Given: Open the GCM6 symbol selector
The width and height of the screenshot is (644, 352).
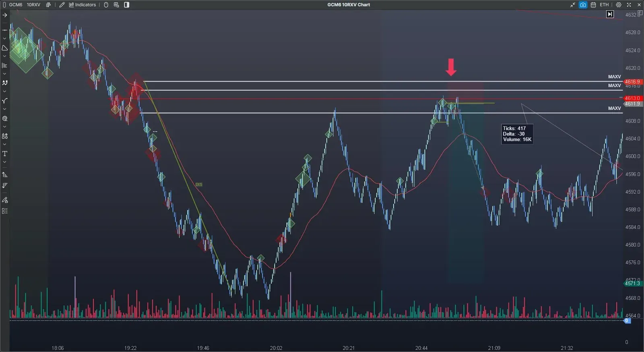Looking at the screenshot, I should click(x=16, y=5).
